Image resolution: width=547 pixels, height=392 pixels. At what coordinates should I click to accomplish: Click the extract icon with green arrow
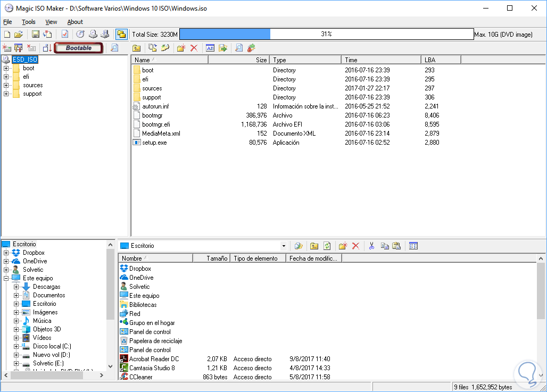tap(222, 48)
